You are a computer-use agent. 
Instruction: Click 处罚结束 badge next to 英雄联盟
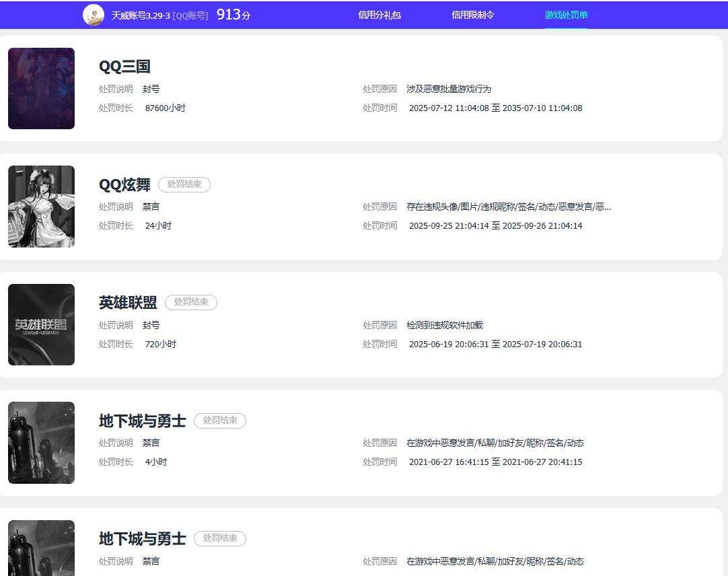(x=191, y=302)
